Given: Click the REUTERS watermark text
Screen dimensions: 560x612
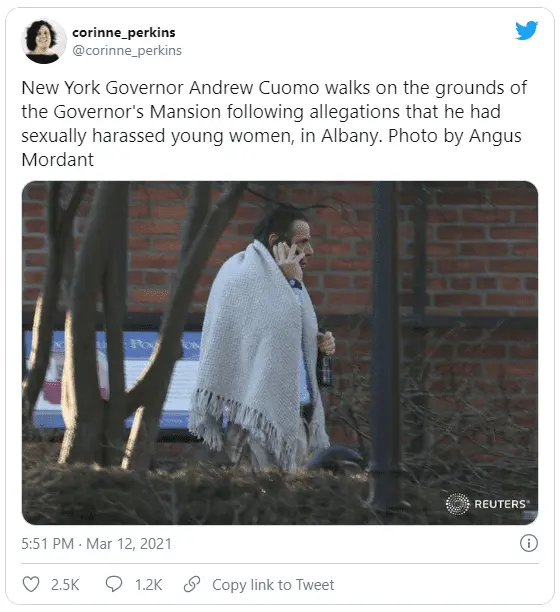Looking at the screenshot, I should [x=501, y=504].
